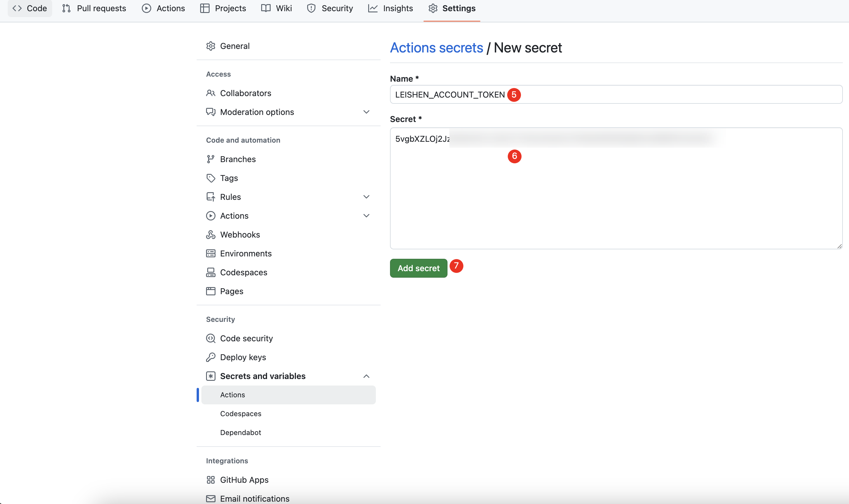Expand the Rules section chevron
This screenshot has width=849, height=504.
tap(366, 197)
